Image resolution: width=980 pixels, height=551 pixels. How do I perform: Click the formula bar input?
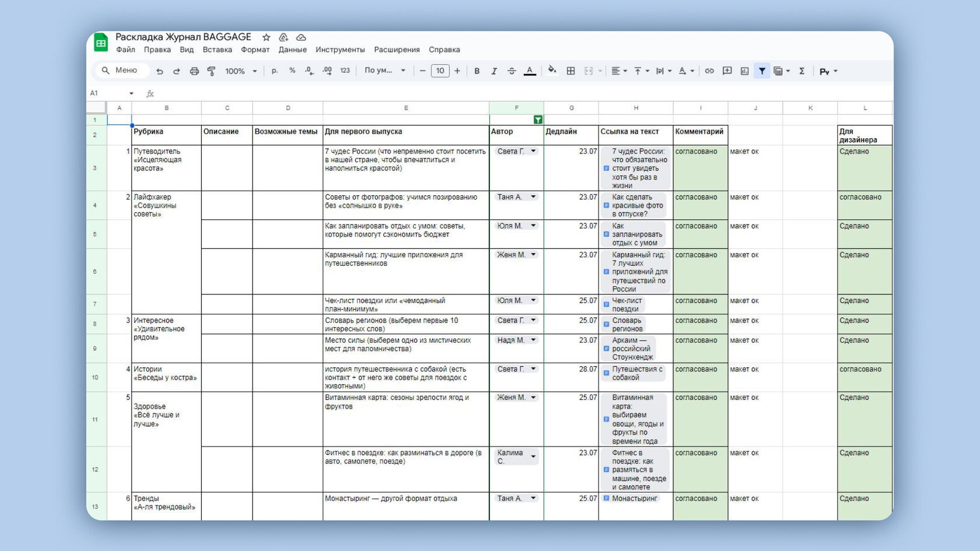pyautogui.click(x=525, y=93)
